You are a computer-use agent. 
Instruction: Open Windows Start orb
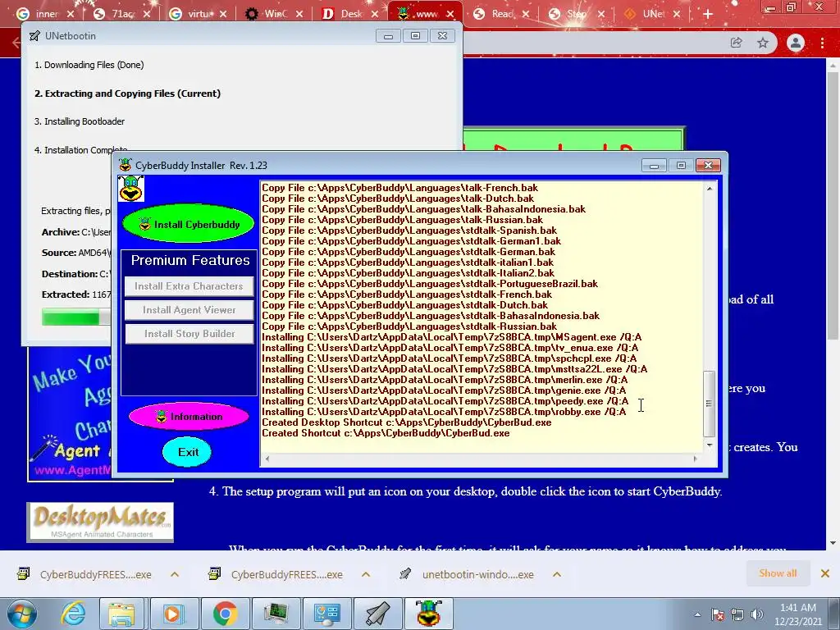point(22,614)
